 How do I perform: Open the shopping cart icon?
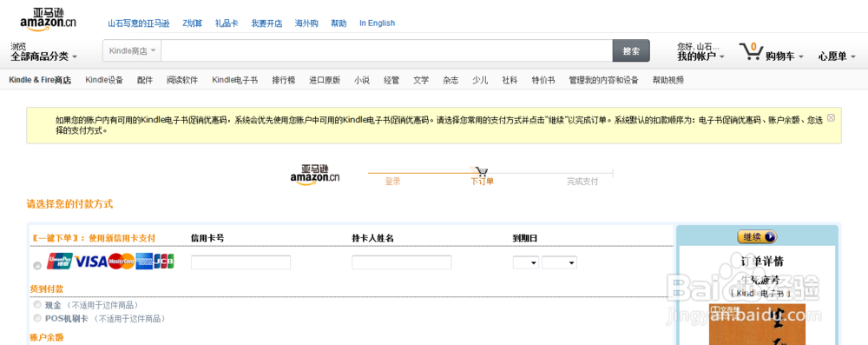751,51
